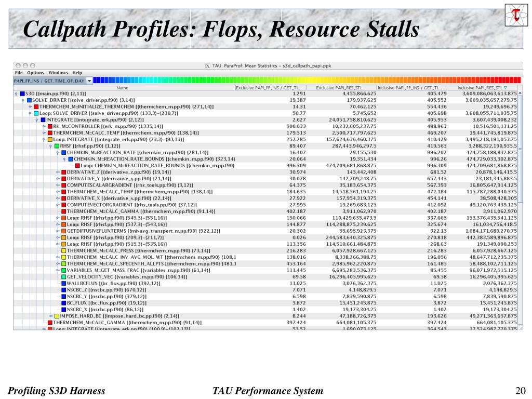Click green box beside VARIABLES_M::GET_MASS_FRAC
This screenshot has width=532, height=399.
tap(63, 270)
